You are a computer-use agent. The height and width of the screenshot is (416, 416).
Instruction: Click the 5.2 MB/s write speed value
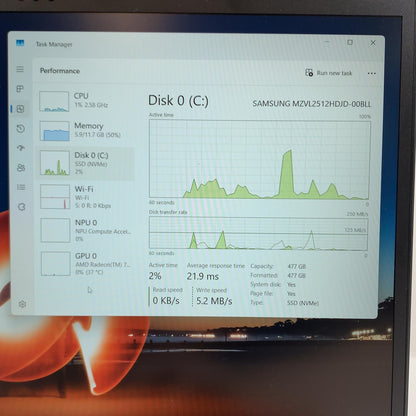[214, 301]
